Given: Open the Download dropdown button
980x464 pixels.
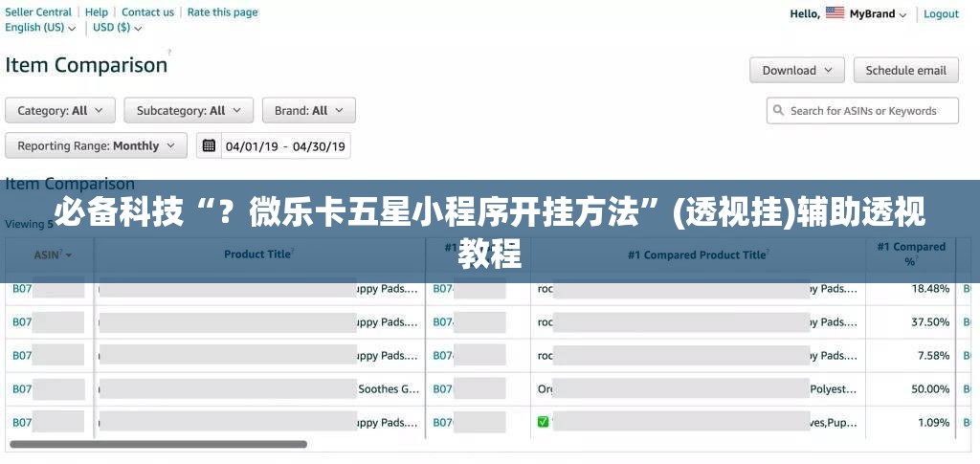Looking at the screenshot, I should pyautogui.click(x=797, y=71).
